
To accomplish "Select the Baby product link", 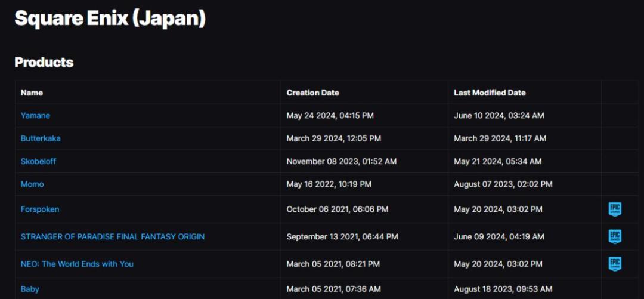I will click(30, 289).
